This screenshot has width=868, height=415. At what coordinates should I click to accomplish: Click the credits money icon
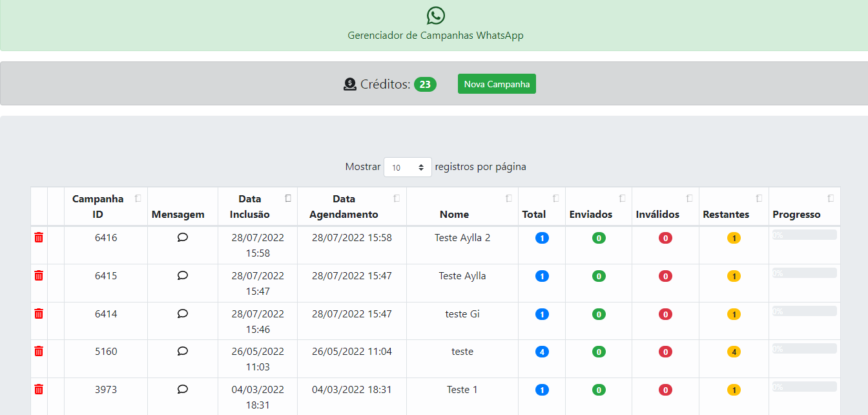click(x=349, y=84)
